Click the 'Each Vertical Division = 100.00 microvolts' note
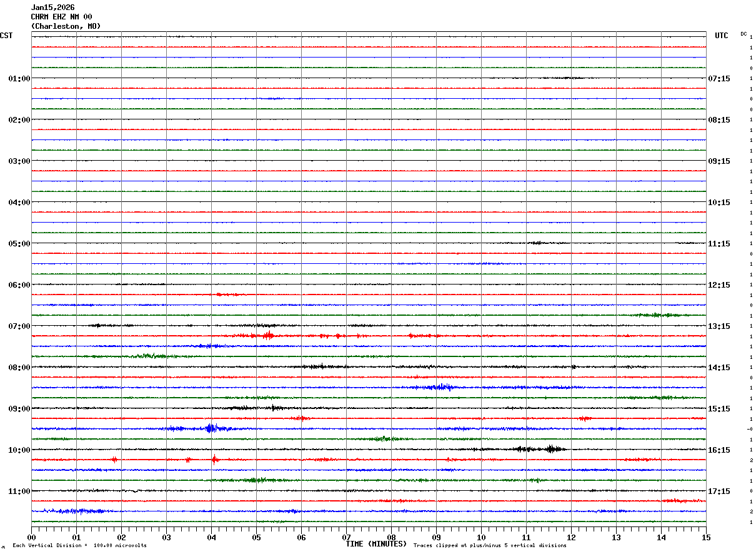Screen dimensions: 756x554 pos(79,546)
